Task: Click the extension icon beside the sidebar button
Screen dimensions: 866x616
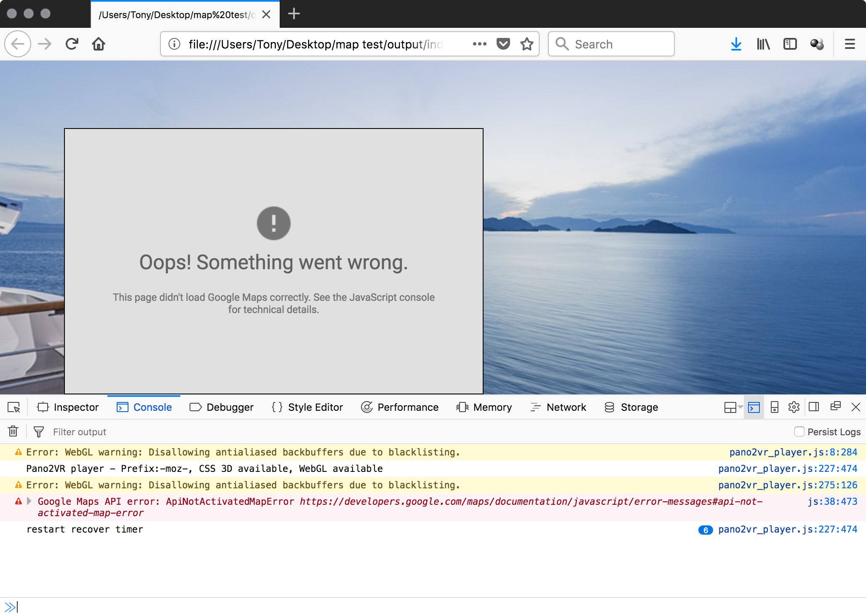Action: 817,44
